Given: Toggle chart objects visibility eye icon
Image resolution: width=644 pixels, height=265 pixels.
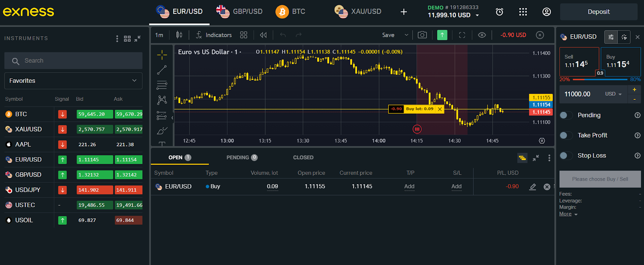Looking at the screenshot, I should pos(482,35).
